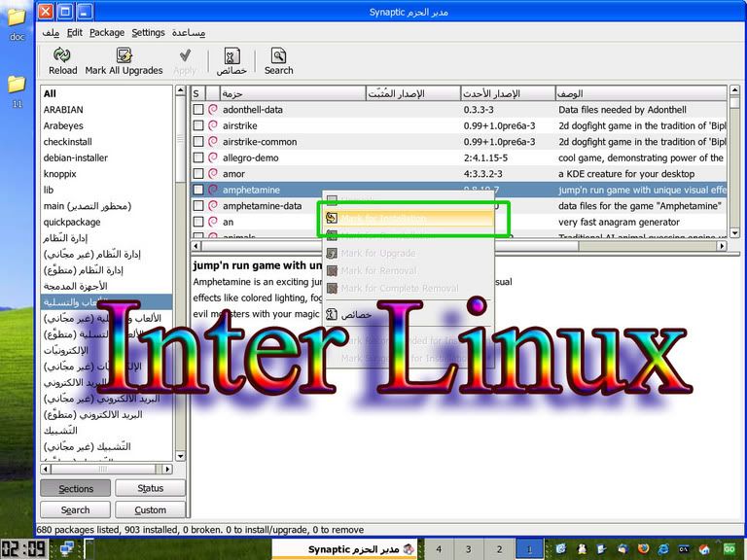Tick the checkbox for amphetamine
The image size is (747, 560).
tap(198, 190)
